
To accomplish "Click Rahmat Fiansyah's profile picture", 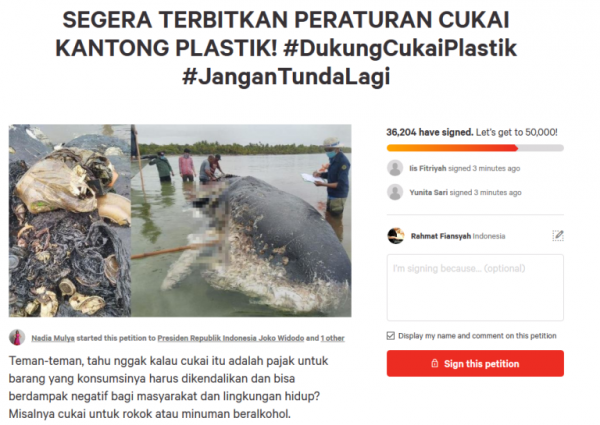I will click(396, 236).
